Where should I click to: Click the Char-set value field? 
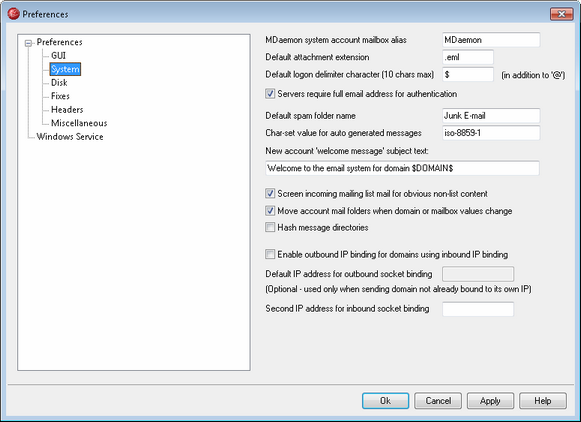click(491, 133)
